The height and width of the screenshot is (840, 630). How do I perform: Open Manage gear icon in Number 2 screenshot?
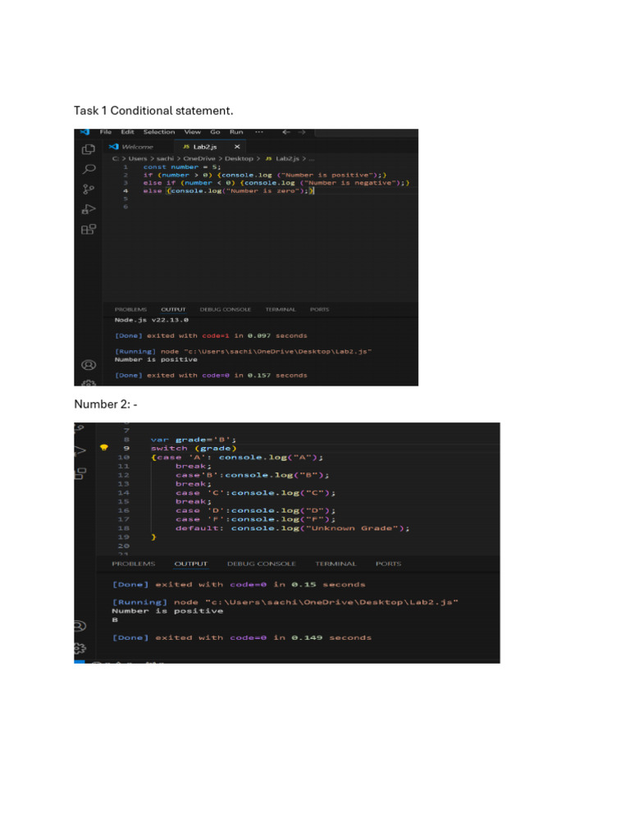80,648
